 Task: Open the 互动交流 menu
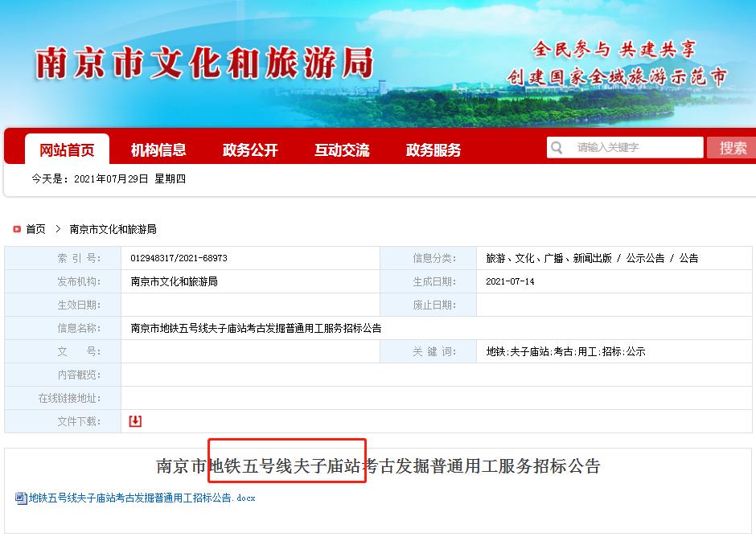[342, 149]
